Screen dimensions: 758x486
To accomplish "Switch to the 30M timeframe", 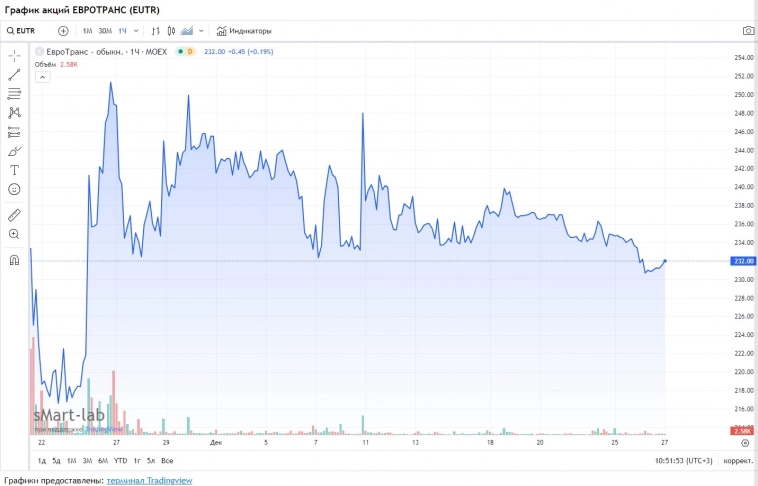I will pyautogui.click(x=105, y=31).
